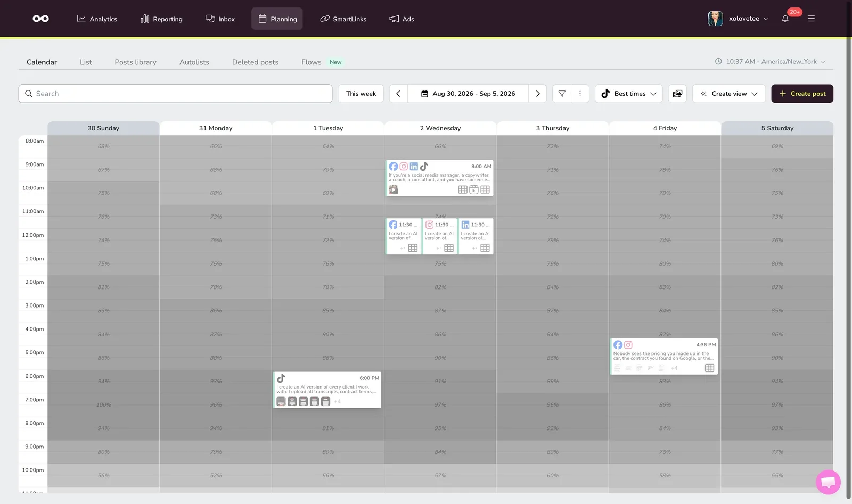
Task: Switch to the Deleted posts tab
Action: (x=255, y=62)
